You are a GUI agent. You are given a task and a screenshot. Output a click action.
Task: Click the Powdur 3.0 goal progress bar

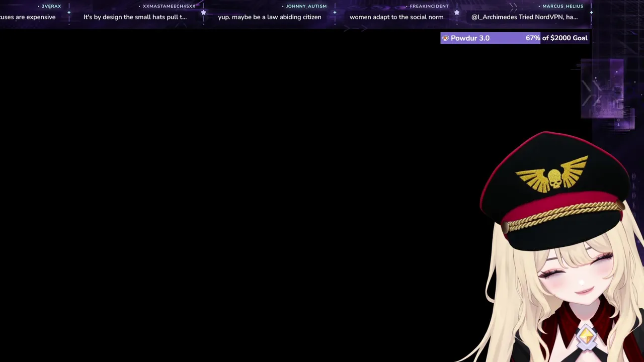click(514, 38)
